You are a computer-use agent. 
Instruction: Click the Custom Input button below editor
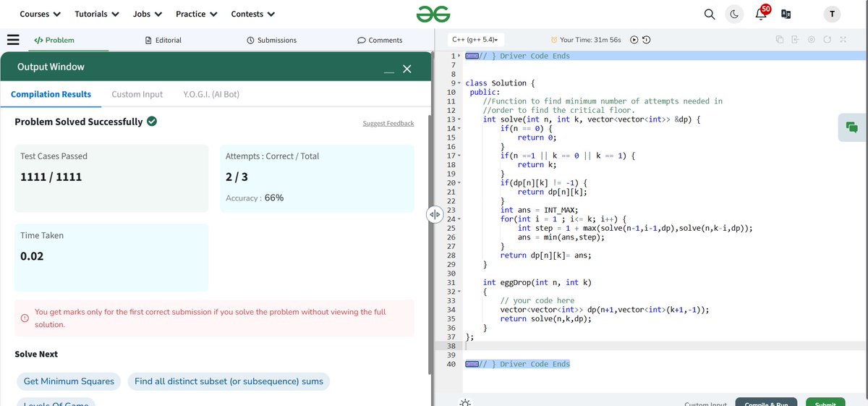click(x=705, y=403)
